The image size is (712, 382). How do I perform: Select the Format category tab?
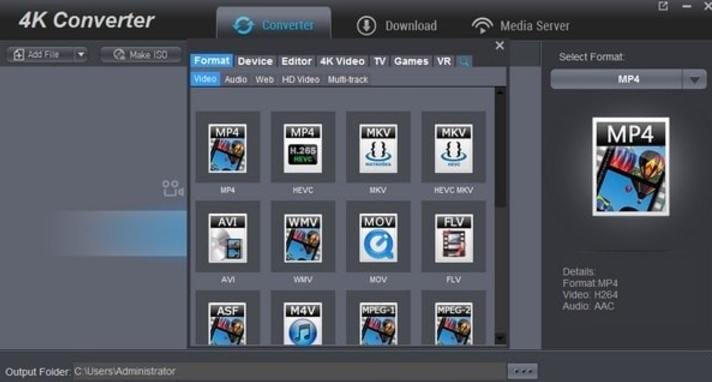(x=212, y=61)
